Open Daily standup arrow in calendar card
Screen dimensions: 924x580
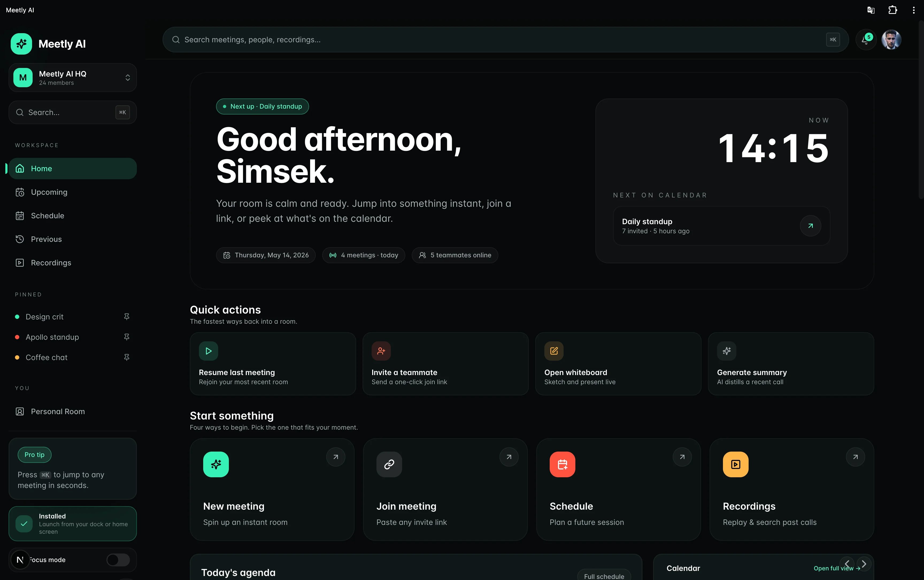(x=810, y=226)
